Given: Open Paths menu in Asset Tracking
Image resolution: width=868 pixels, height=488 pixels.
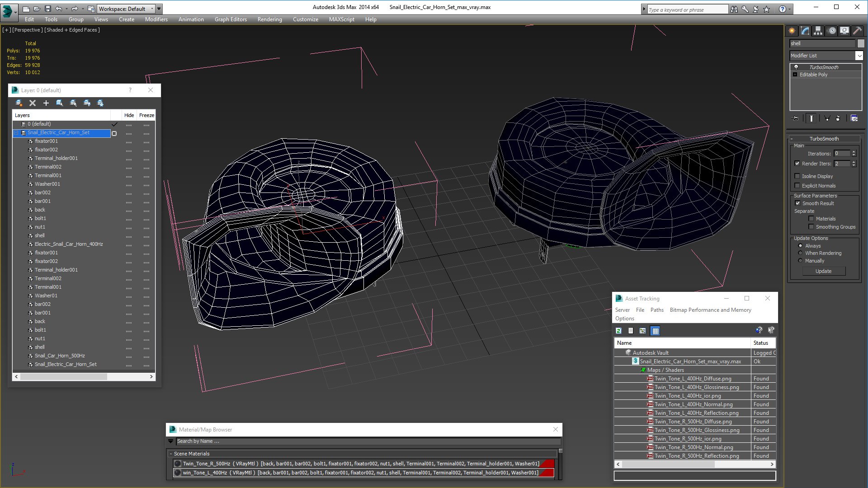Looking at the screenshot, I should point(657,310).
